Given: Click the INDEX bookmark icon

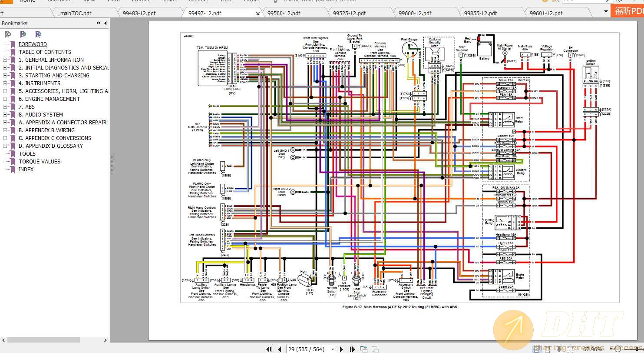Looking at the screenshot, I should click(13, 169).
